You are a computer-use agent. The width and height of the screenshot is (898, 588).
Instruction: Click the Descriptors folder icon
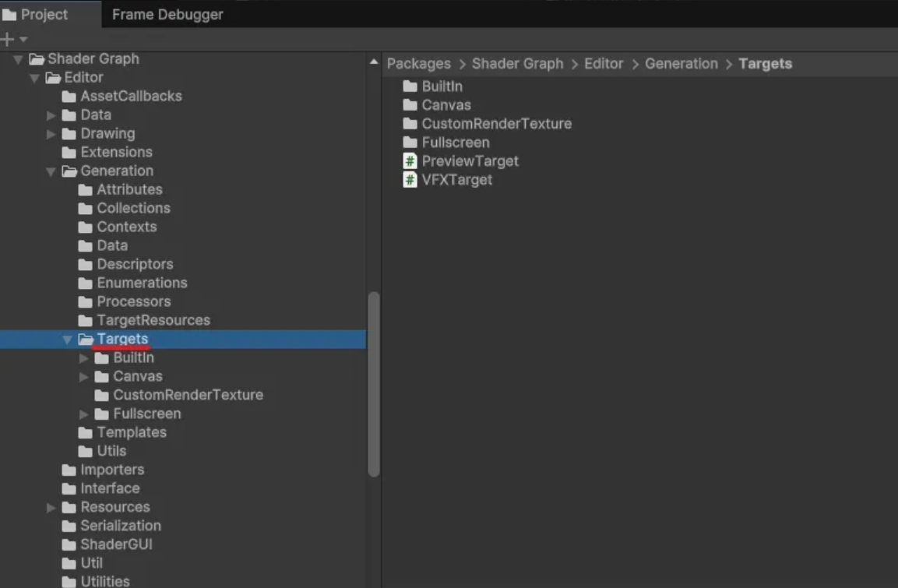(x=86, y=265)
